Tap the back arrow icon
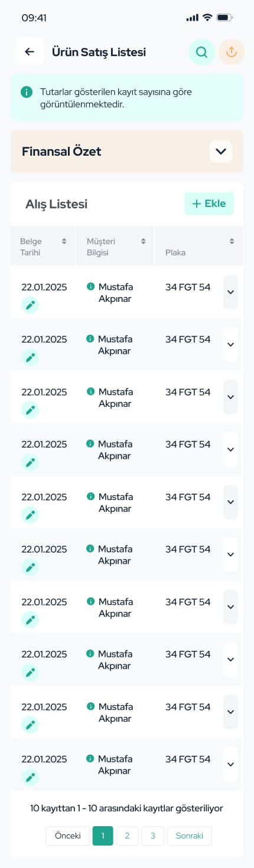The height and width of the screenshot is (868, 254). 30,52
